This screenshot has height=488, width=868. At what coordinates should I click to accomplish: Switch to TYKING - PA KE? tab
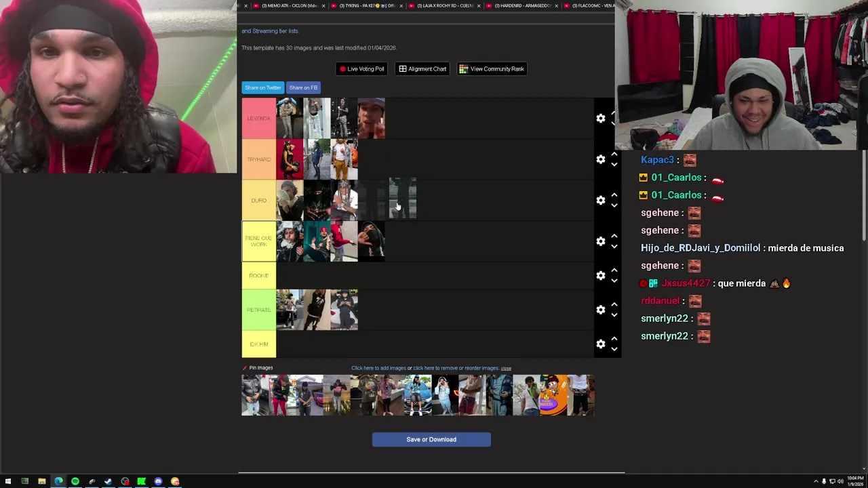(367, 5)
